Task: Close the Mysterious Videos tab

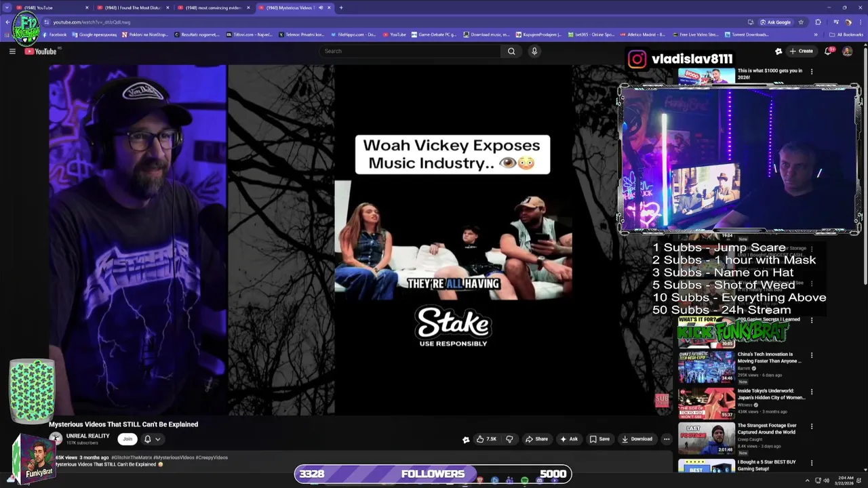Action: (x=329, y=7)
